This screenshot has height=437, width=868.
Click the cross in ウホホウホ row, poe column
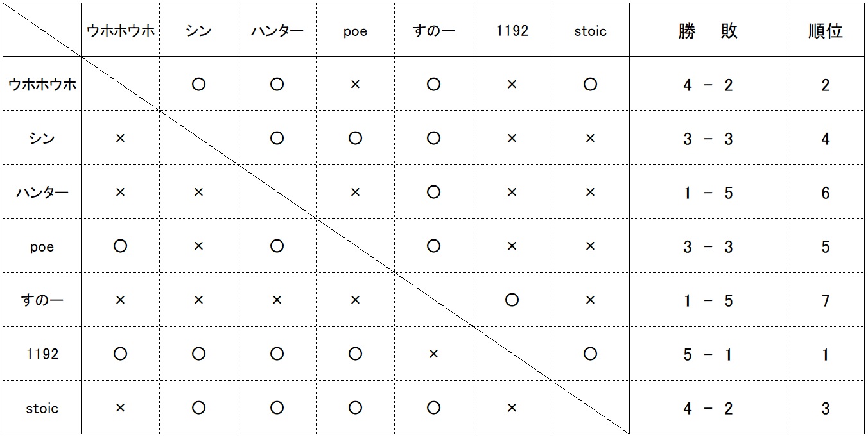pos(355,85)
